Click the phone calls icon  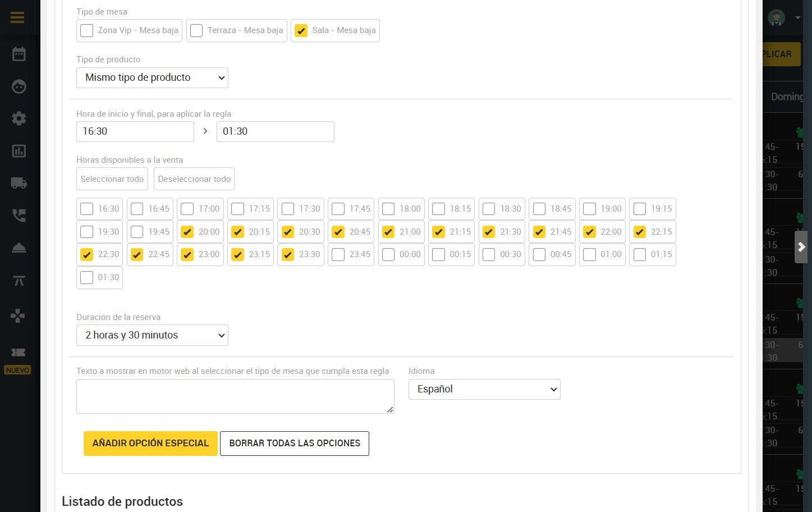(x=19, y=216)
